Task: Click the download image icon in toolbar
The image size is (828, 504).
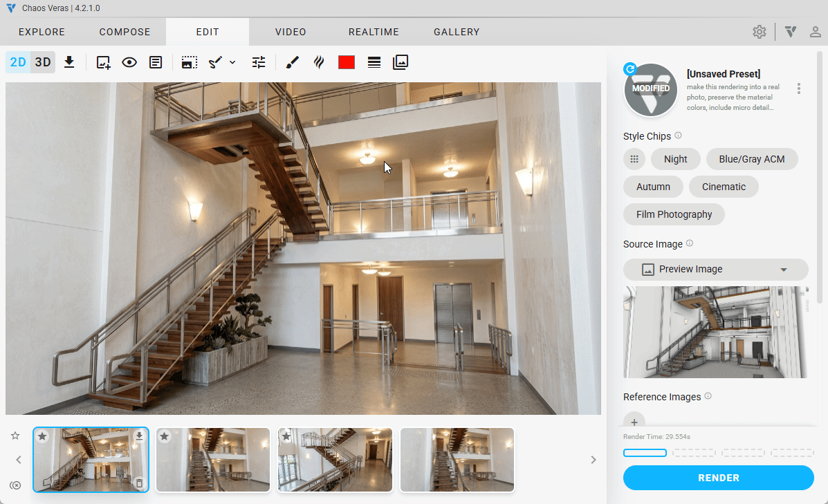Action: [69, 62]
